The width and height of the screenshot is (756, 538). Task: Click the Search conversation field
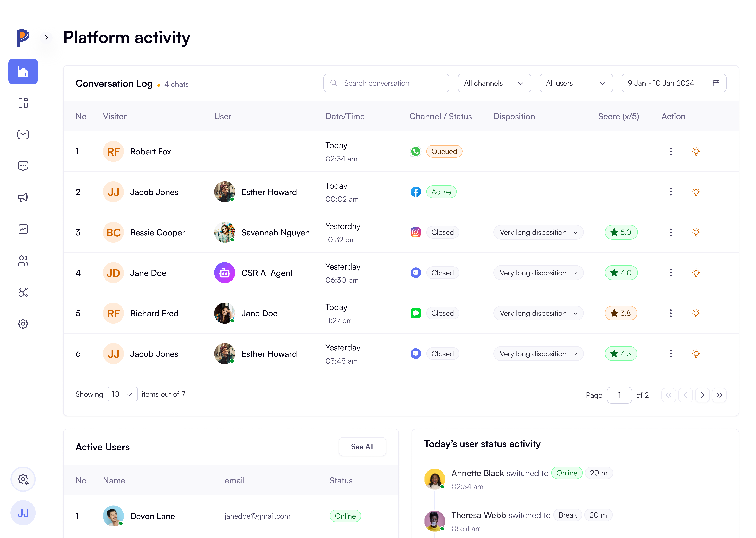coord(386,83)
